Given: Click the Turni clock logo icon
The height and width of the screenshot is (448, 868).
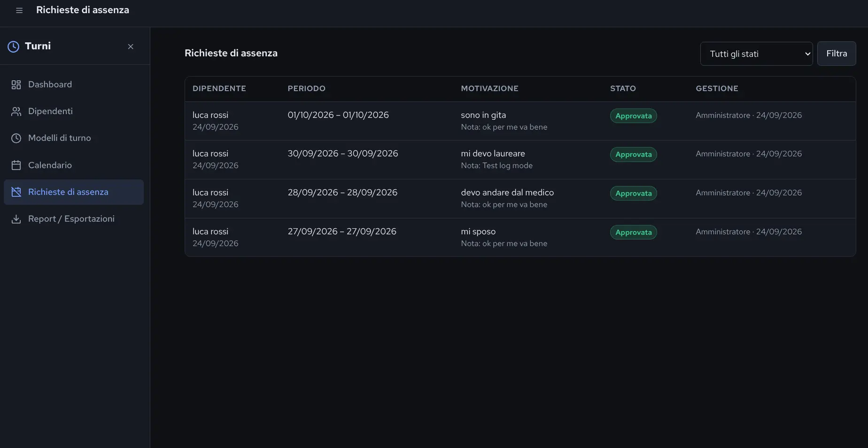Looking at the screenshot, I should (14, 46).
